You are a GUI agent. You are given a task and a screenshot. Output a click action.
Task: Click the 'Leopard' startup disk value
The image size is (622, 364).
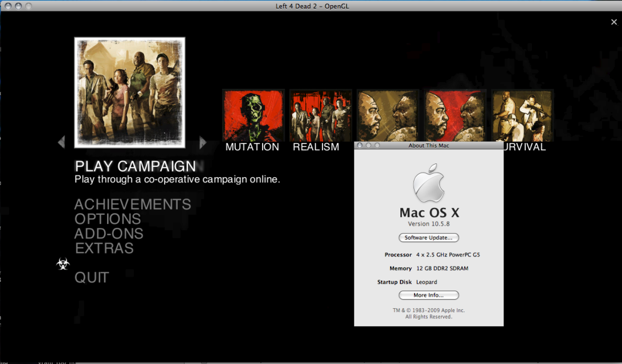pyautogui.click(x=427, y=282)
